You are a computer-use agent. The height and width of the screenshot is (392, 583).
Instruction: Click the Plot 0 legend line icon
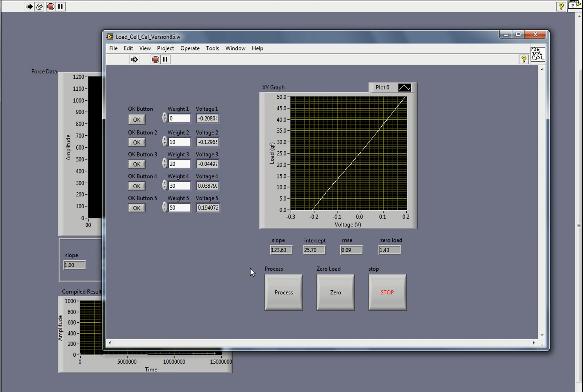pyautogui.click(x=404, y=88)
